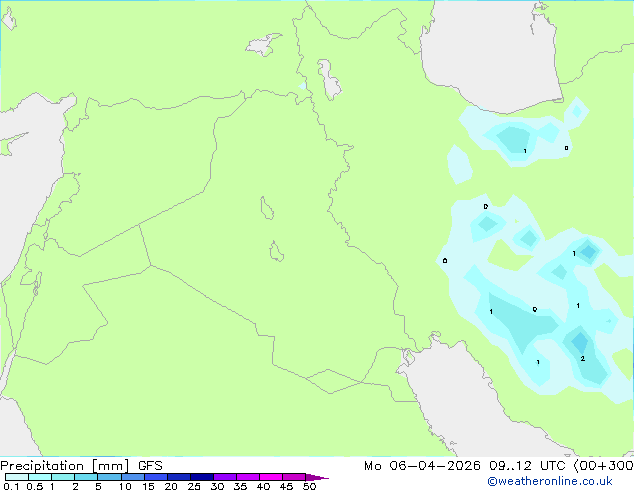Click the '45' legend value
This screenshot has height=490, width=634.
286,486
